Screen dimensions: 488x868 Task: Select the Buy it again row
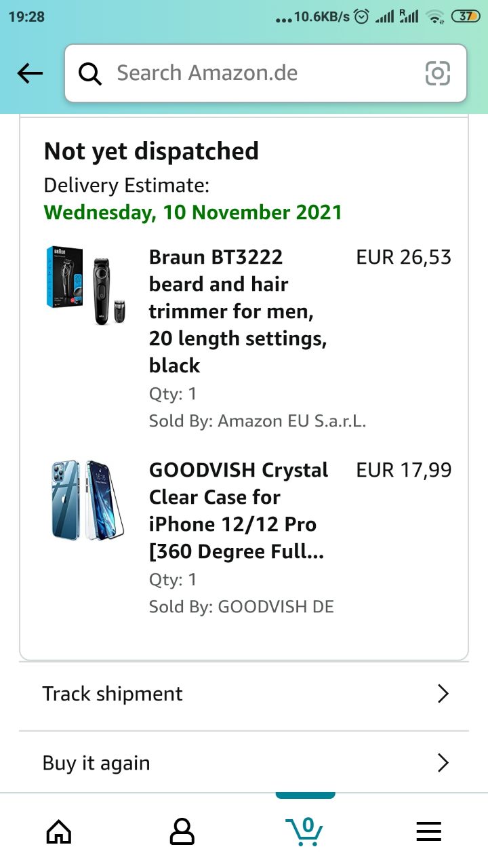tap(244, 763)
